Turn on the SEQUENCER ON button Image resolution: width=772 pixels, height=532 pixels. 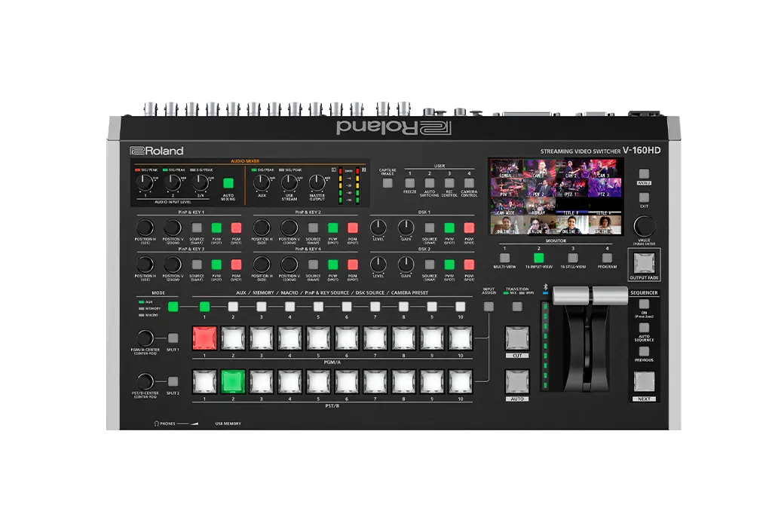[644, 304]
